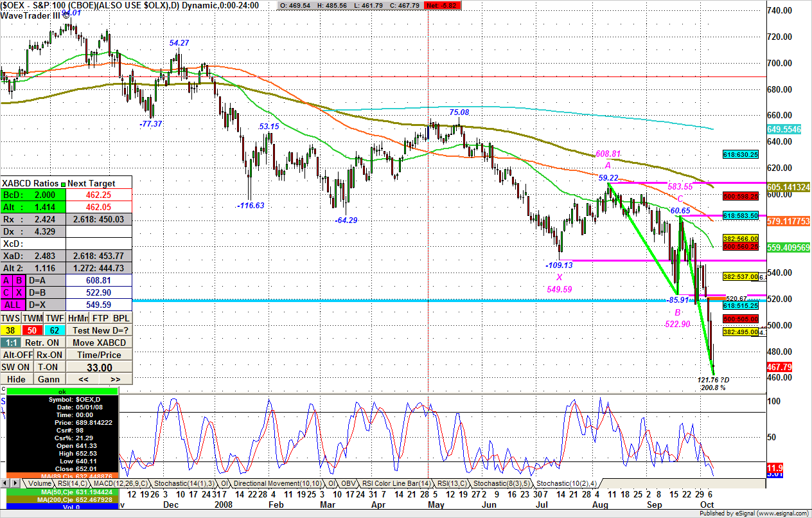Click the Alt 2 target 1.272: 444.73

(100, 268)
